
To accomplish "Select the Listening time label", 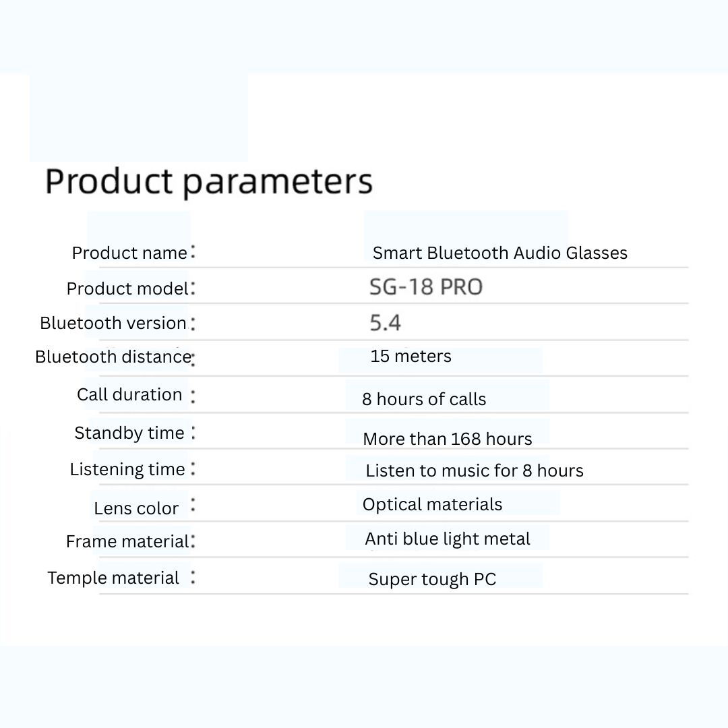I will 127,469.
